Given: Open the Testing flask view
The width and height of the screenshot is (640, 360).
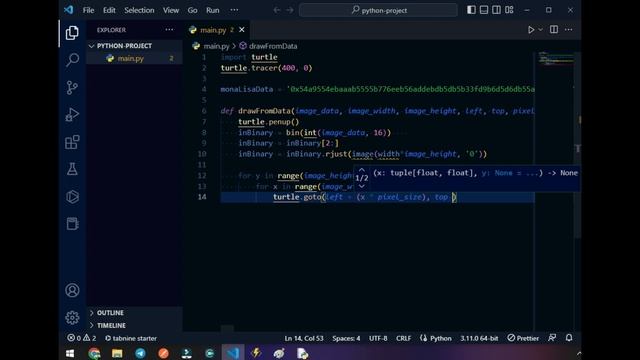Looking at the screenshot, I should pyautogui.click(x=72, y=169).
